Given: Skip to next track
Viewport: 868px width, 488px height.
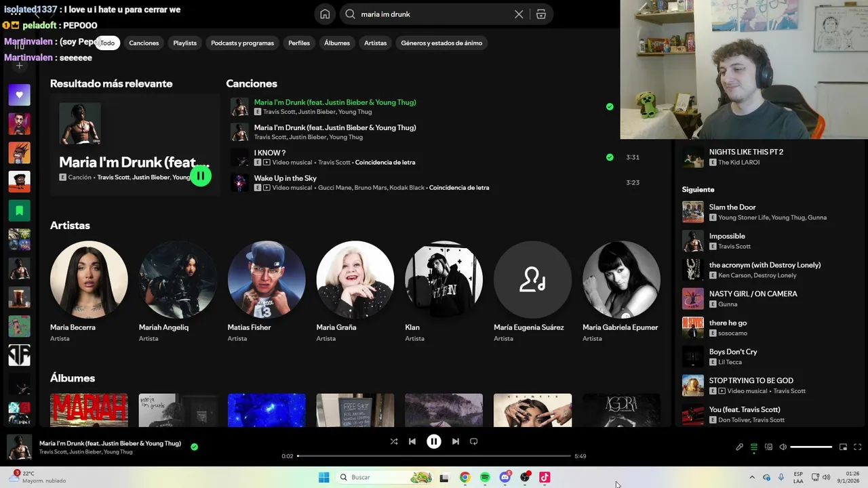Looking at the screenshot, I should click(456, 441).
